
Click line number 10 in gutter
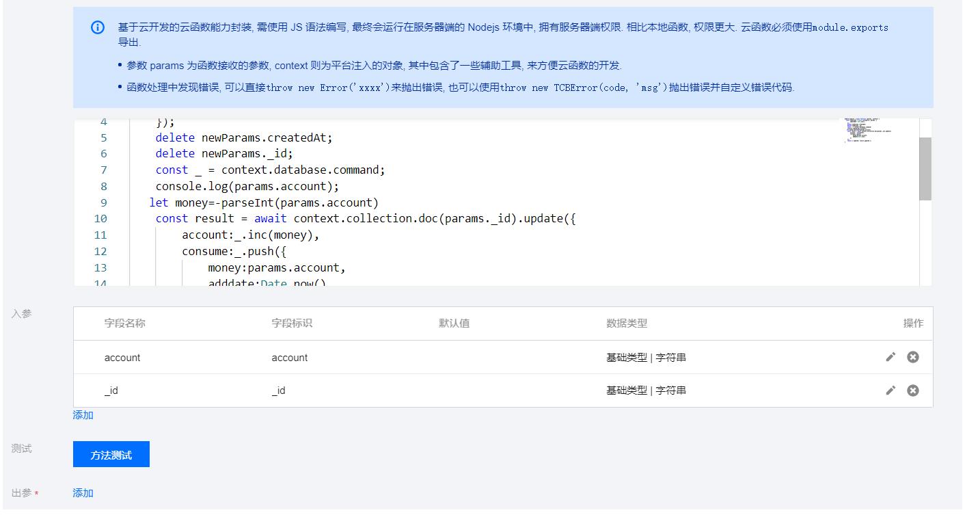click(x=100, y=219)
